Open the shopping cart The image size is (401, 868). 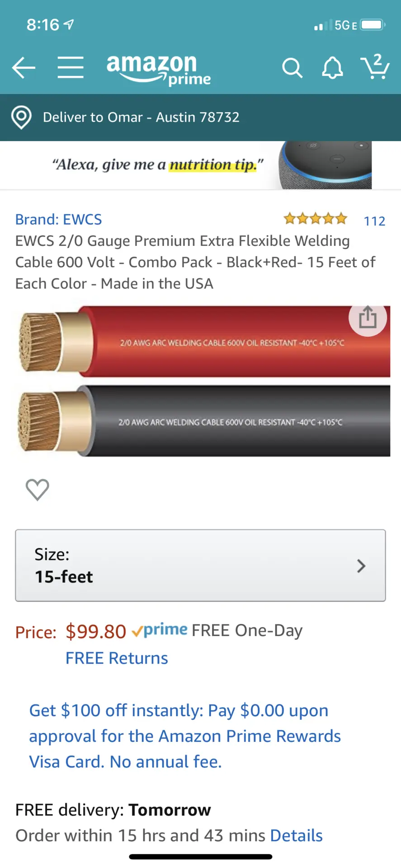tap(375, 66)
